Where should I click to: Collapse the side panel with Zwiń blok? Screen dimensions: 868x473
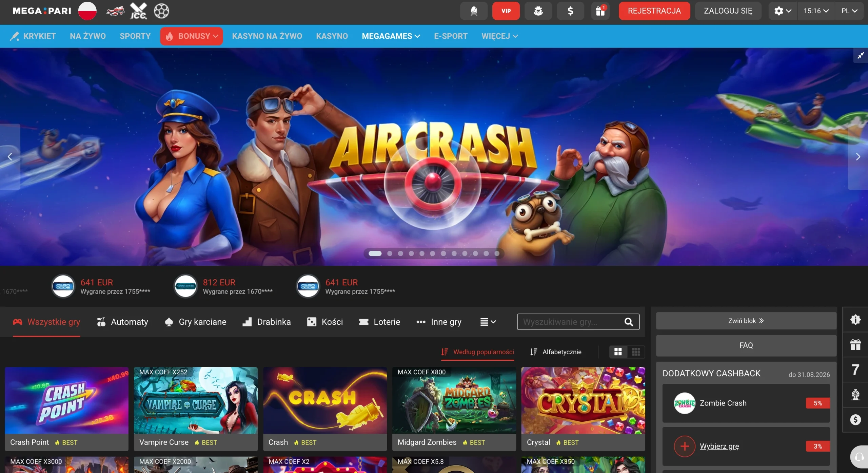click(746, 321)
